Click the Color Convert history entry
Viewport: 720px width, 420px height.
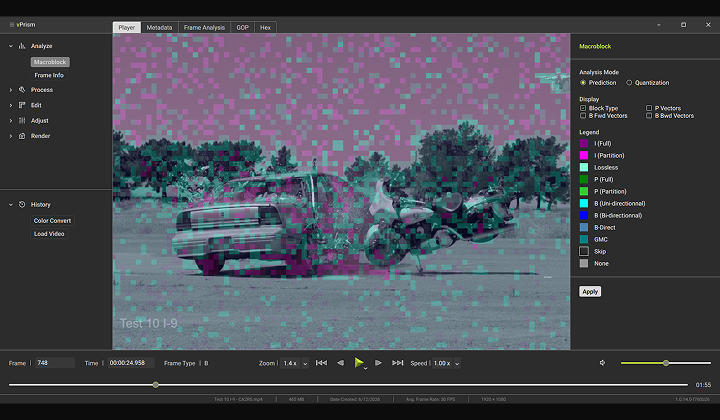(52, 221)
